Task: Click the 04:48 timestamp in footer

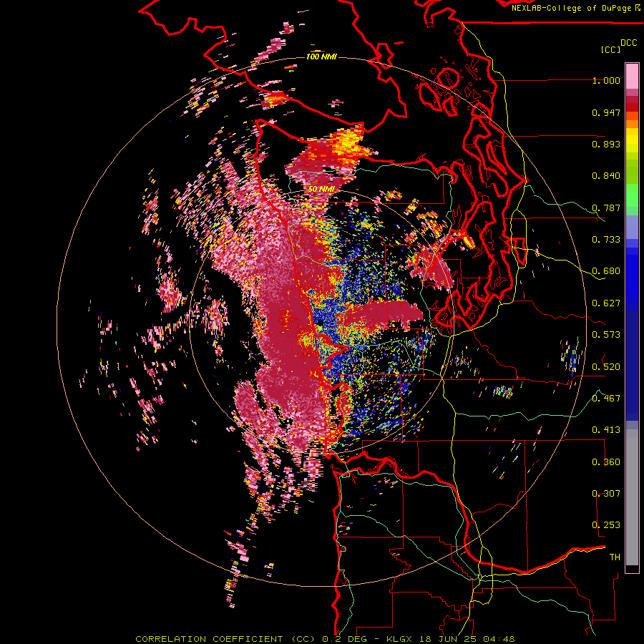Action: point(500,639)
